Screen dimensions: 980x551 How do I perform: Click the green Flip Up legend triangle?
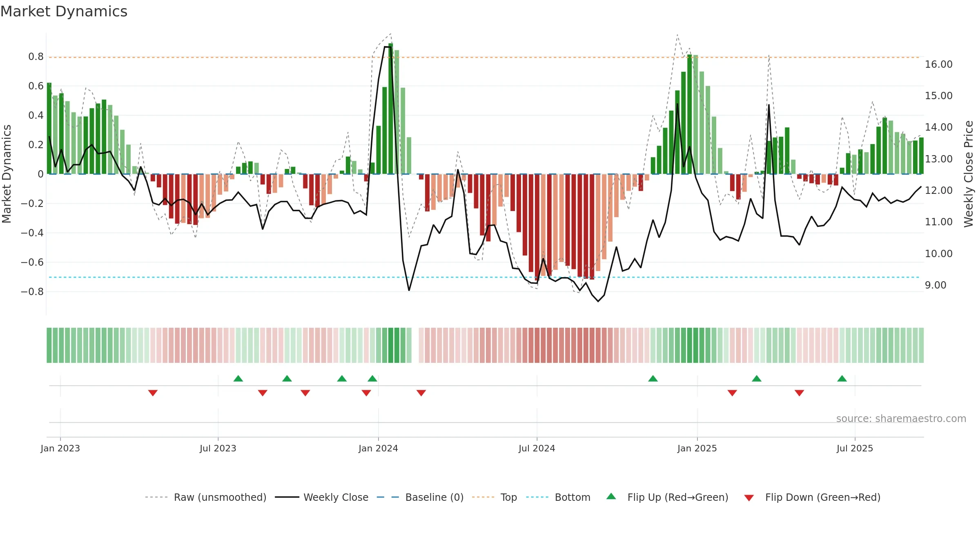point(611,496)
